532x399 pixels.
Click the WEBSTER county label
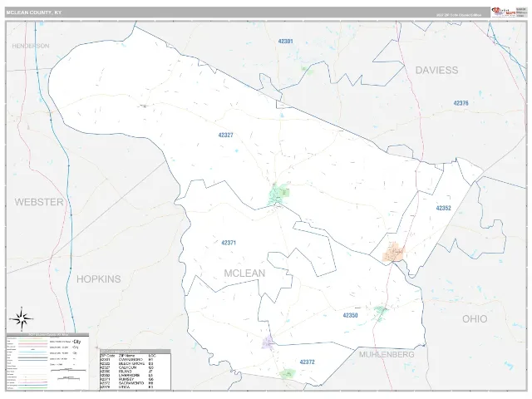39,202
